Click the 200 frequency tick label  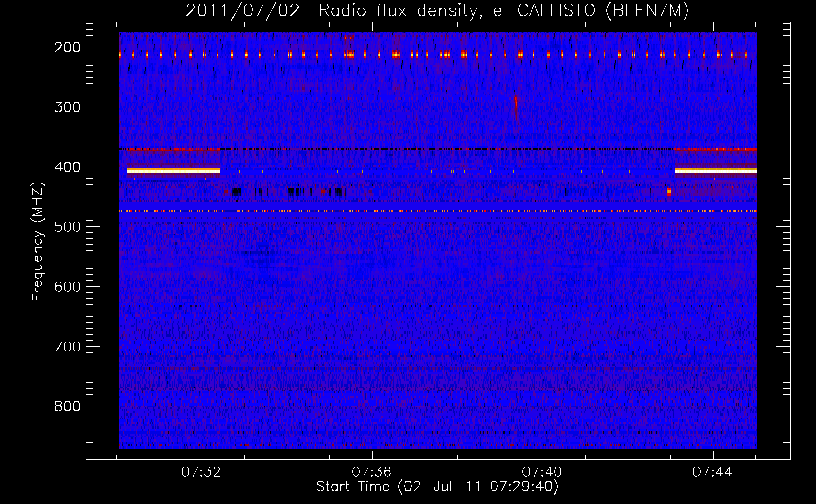click(68, 47)
